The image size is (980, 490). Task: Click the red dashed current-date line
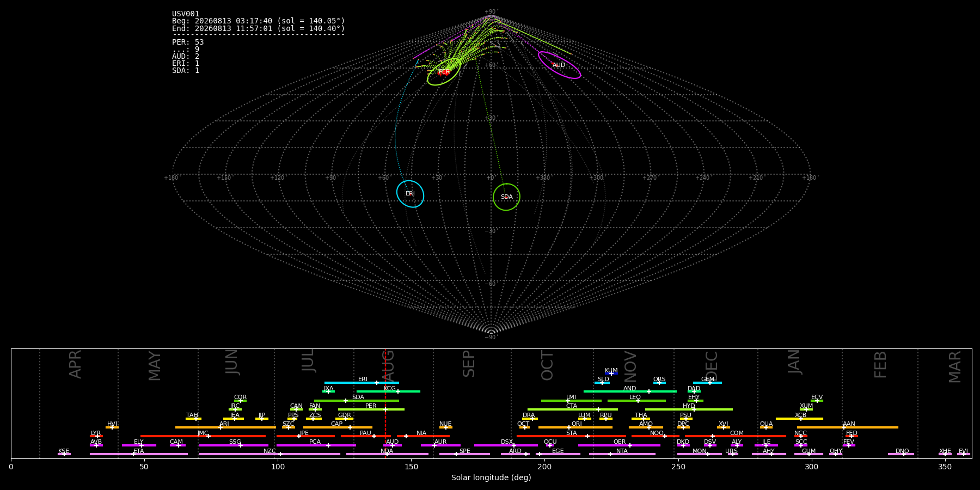pos(385,403)
